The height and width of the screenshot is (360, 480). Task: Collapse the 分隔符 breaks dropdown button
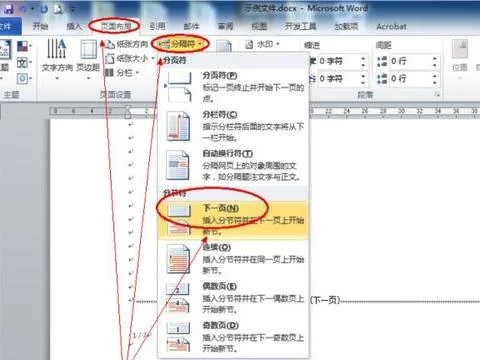click(181, 44)
